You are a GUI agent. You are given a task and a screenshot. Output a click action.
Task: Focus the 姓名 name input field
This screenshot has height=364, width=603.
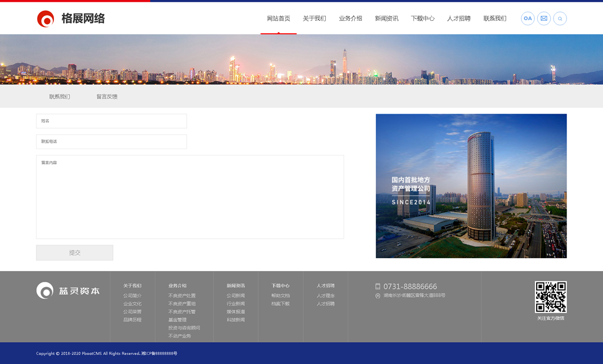(x=111, y=121)
